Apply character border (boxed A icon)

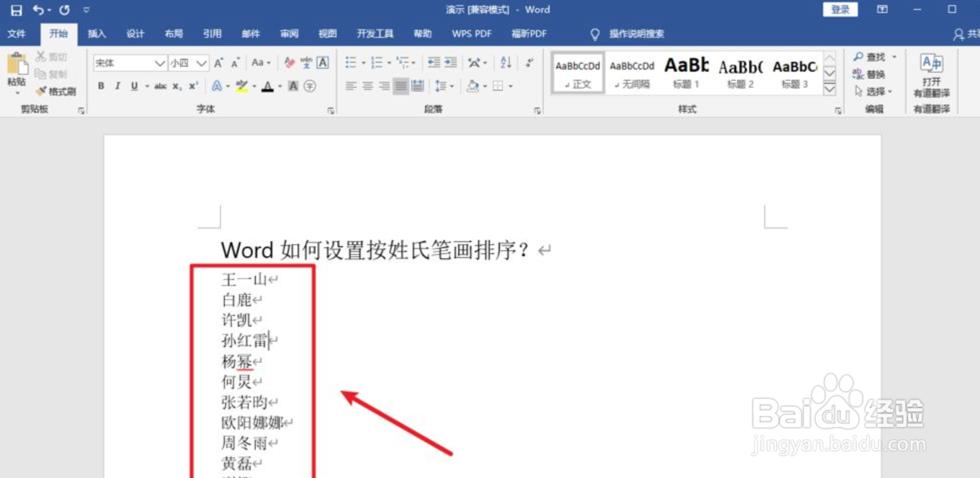click(x=323, y=62)
